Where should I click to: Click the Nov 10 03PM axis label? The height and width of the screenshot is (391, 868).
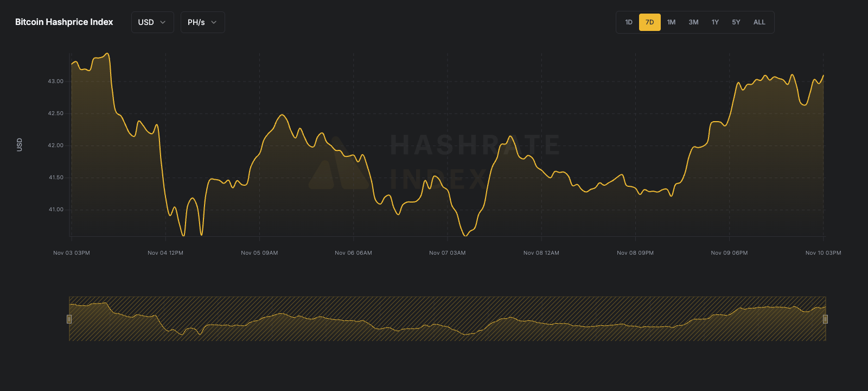click(823, 253)
